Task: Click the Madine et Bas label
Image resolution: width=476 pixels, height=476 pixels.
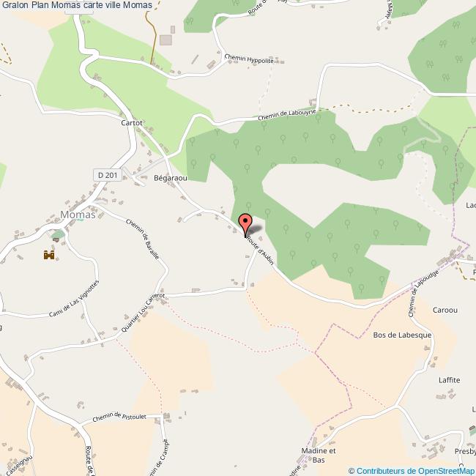Action: coord(319,455)
